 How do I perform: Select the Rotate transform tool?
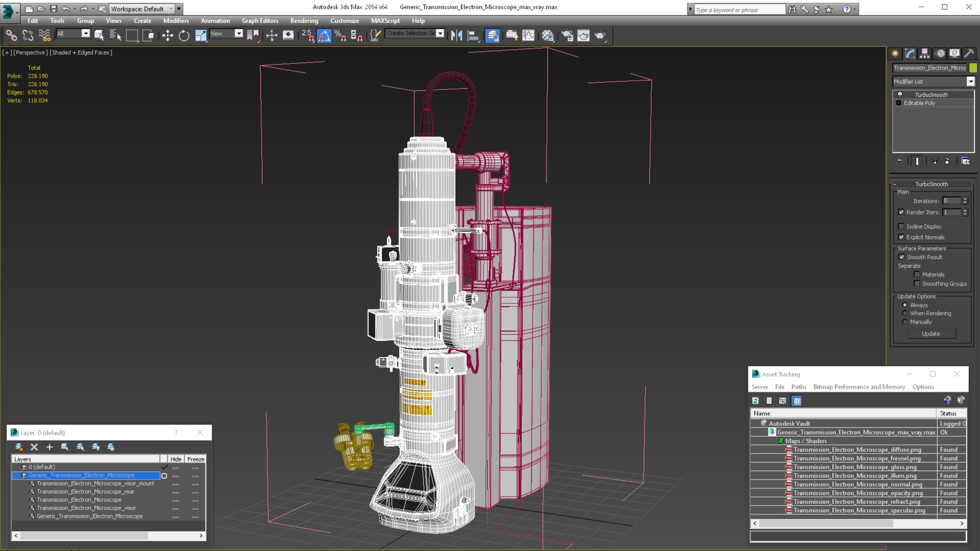[x=184, y=35]
